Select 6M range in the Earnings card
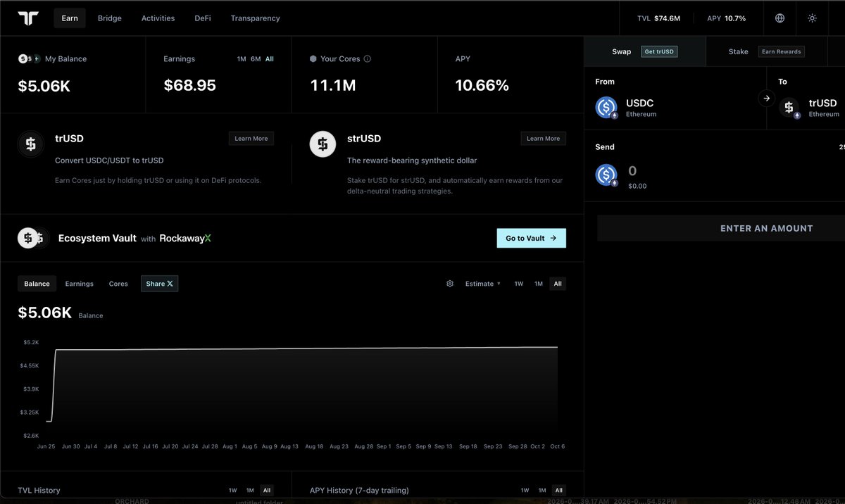845x504 pixels. [256, 59]
